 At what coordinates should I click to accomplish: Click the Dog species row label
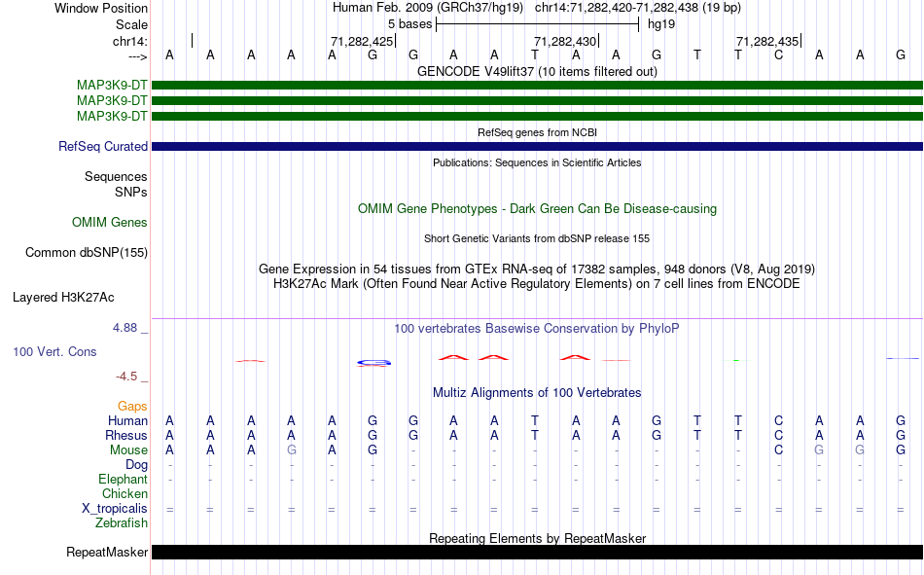tap(137, 465)
